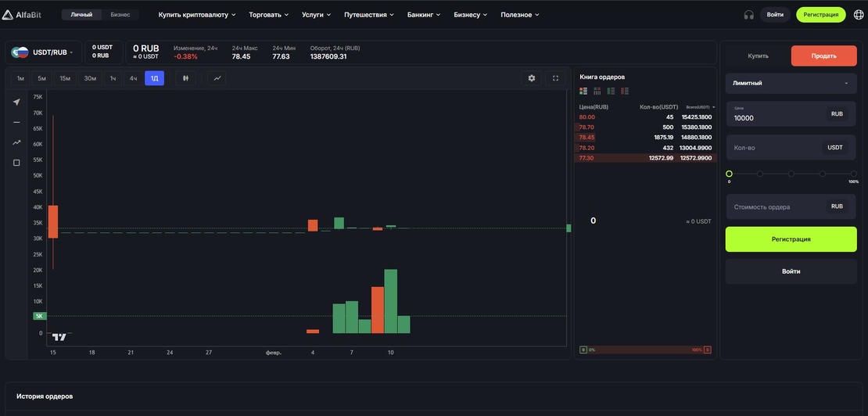Screen dimensions: 868x416
Task: Set the amount slider to 100%
Action: coord(853,174)
